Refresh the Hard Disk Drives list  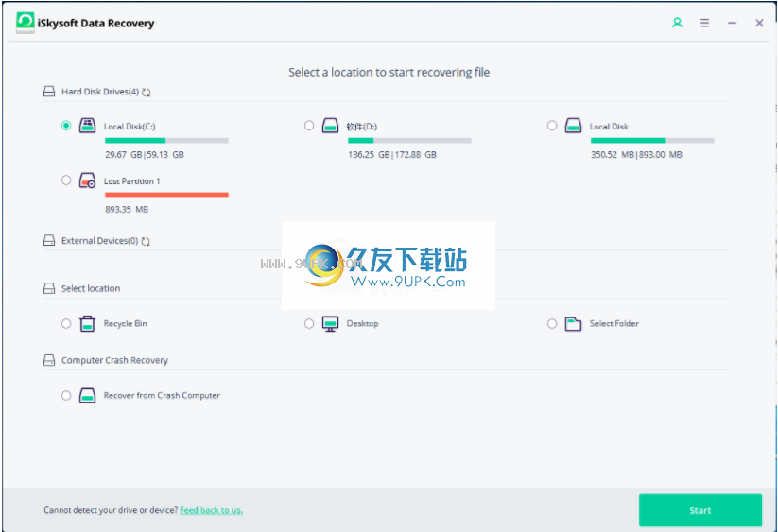(x=146, y=93)
